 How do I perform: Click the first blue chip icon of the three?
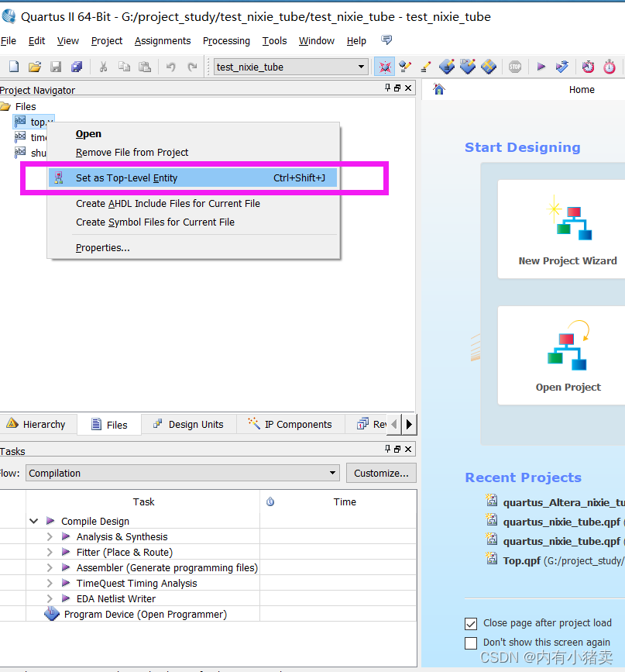(x=447, y=67)
